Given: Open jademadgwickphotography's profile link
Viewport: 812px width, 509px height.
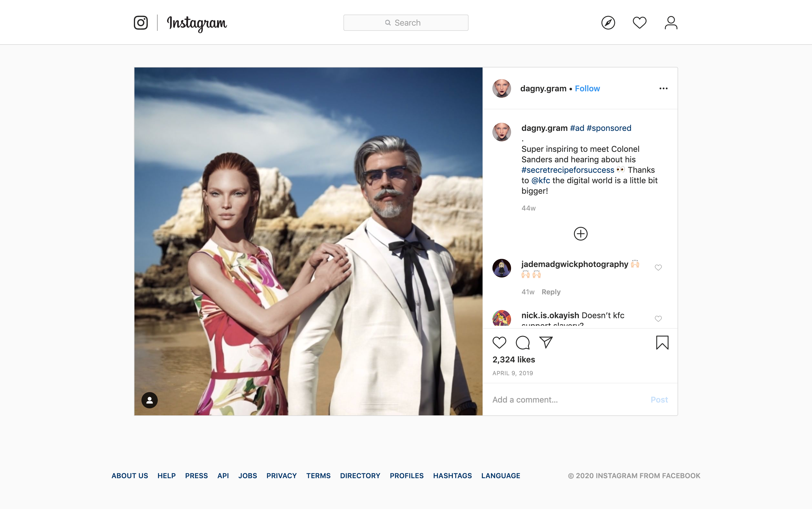Looking at the screenshot, I should [x=575, y=264].
